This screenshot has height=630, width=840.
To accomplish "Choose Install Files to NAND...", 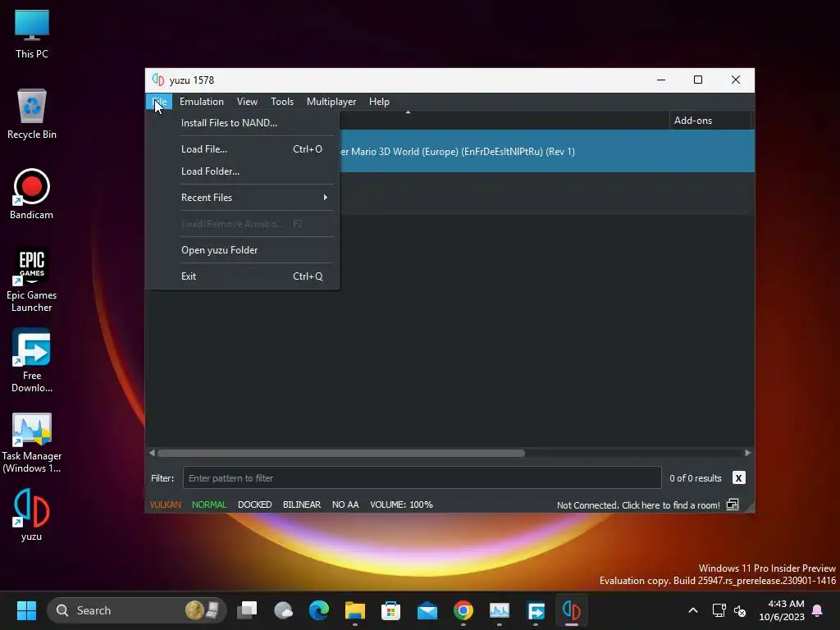I will click(243, 123).
